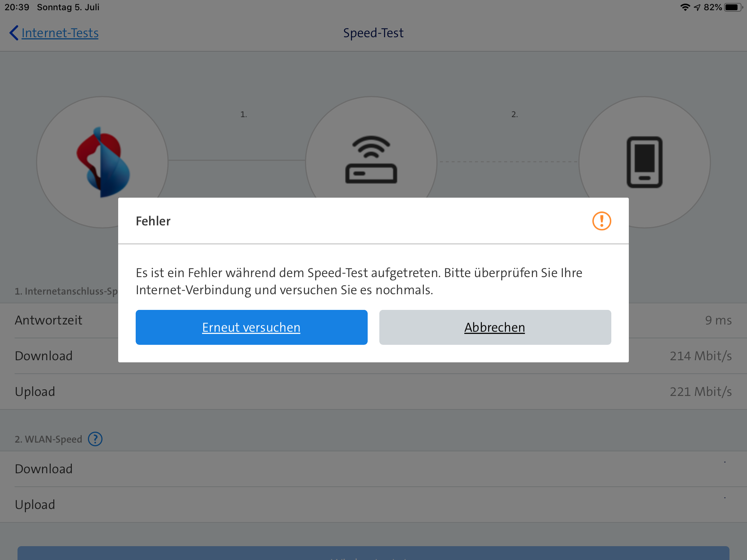747x560 pixels.
Task: Tap the WLAN-Speed Download row
Action: click(x=373, y=469)
